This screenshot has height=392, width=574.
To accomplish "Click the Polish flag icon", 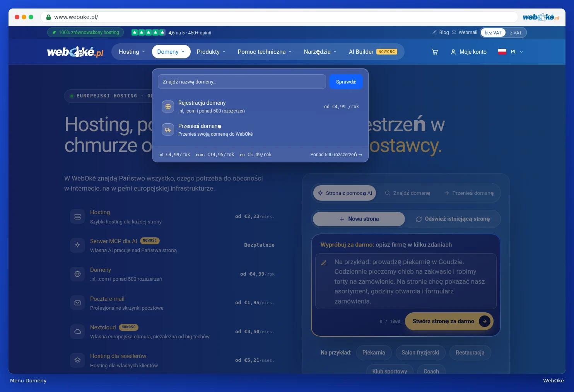I will (x=502, y=52).
